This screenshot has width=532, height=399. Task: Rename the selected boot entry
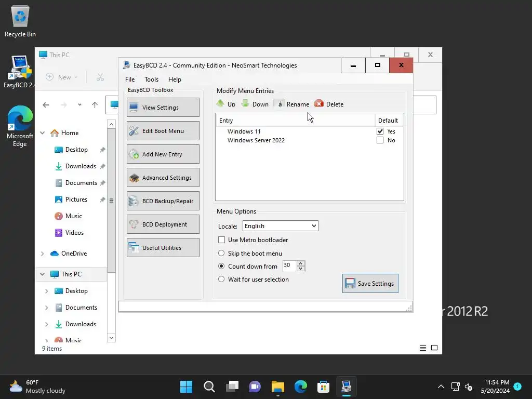click(x=291, y=104)
